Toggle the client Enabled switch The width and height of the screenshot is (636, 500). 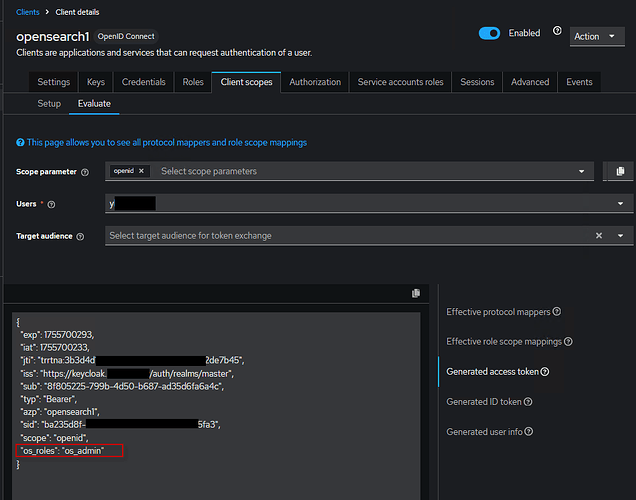click(489, 33)
